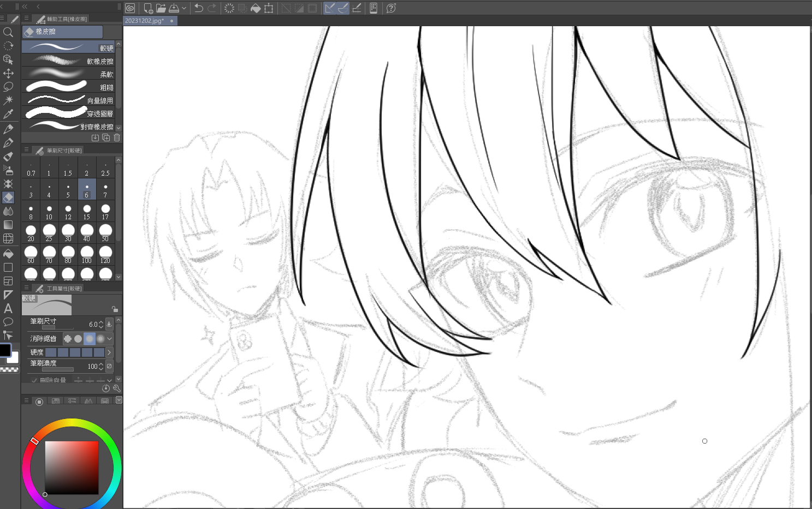Toggle the 刪除向量 checkbox
812x509 pixels.
coord(34,380)
